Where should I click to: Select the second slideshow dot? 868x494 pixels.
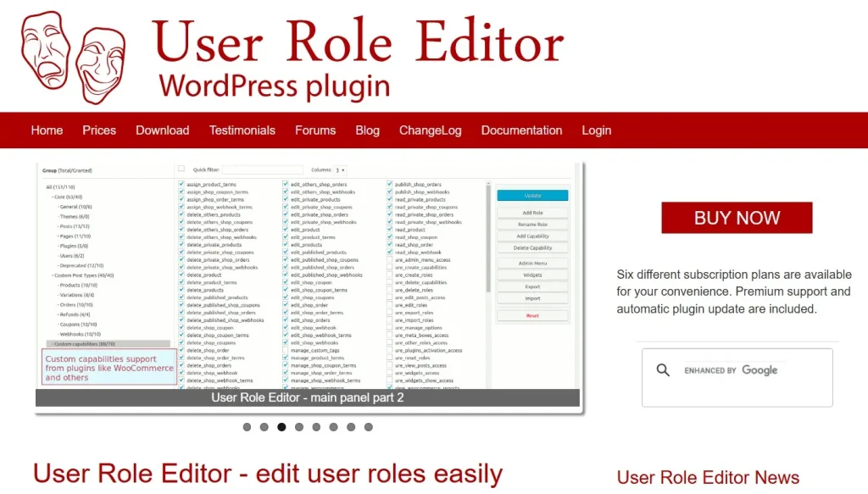pos(264,427)
